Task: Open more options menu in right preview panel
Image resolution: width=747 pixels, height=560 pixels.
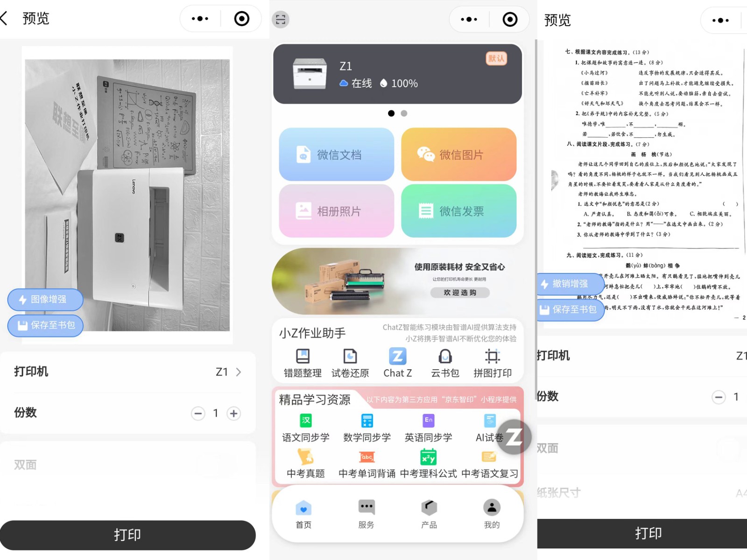Action: point(720,20)
